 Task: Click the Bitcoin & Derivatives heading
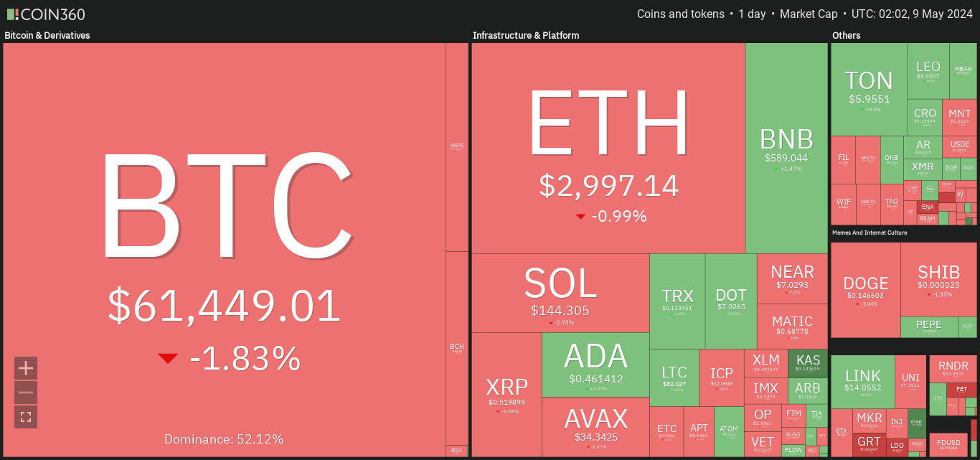pyautogui.click(x=47, y=35)
